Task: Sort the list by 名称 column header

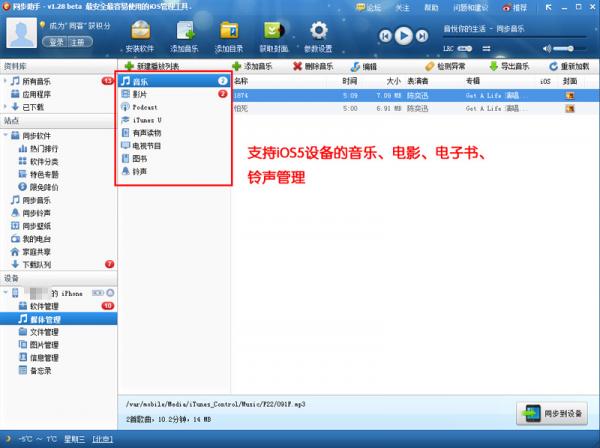Action: 241,81
